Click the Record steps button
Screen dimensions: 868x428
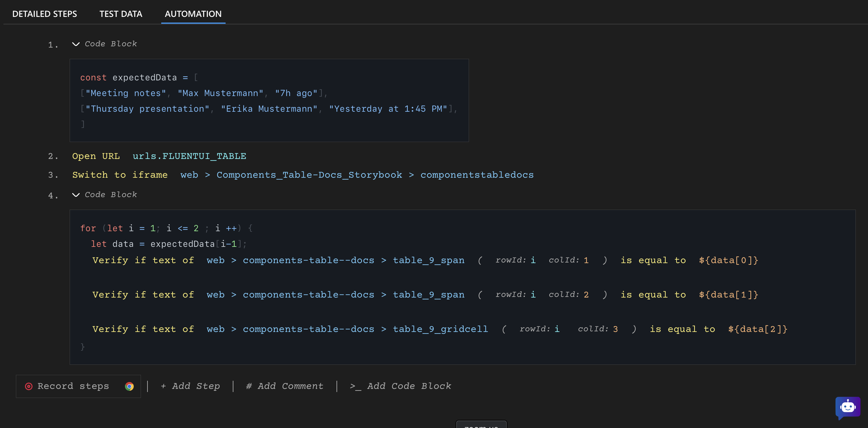73,386
